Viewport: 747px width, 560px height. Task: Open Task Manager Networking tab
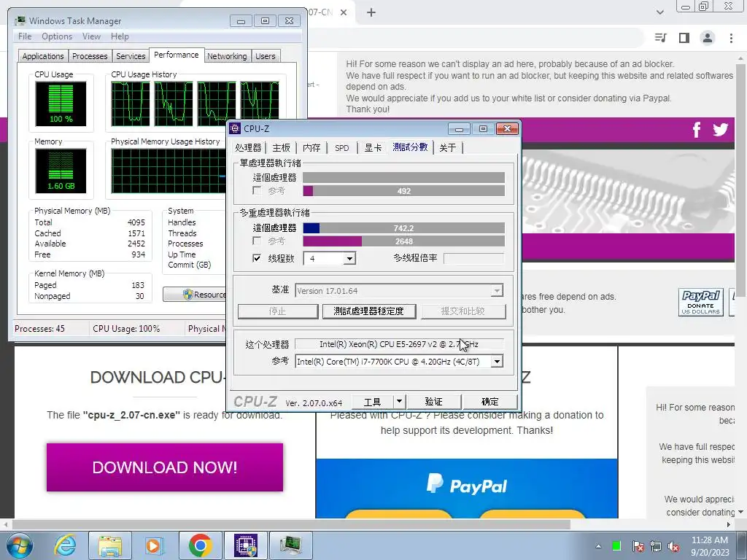click(227, 56)
